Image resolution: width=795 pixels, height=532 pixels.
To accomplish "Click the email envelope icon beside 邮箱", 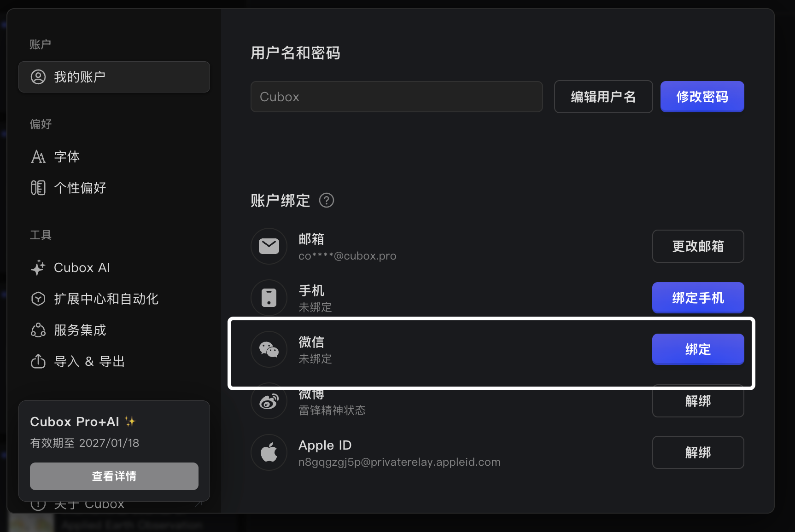I will pyautogui.click(x=269, y=246).
